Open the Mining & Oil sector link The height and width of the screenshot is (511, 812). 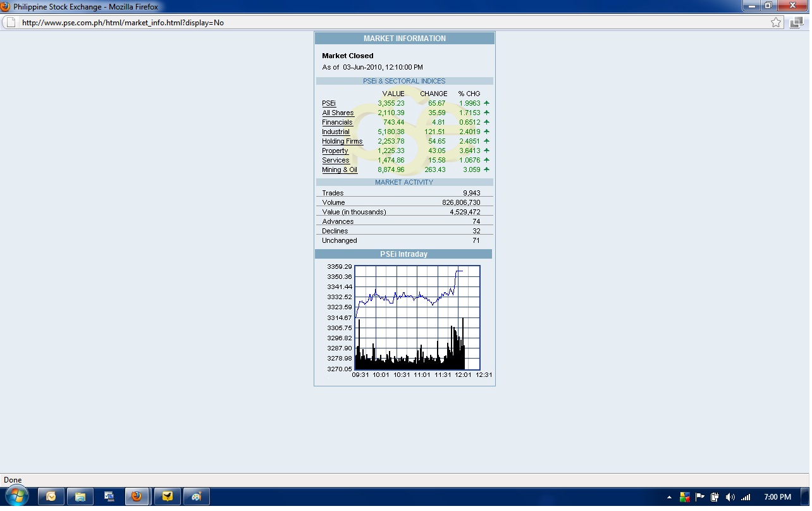[x=340, y=170]
